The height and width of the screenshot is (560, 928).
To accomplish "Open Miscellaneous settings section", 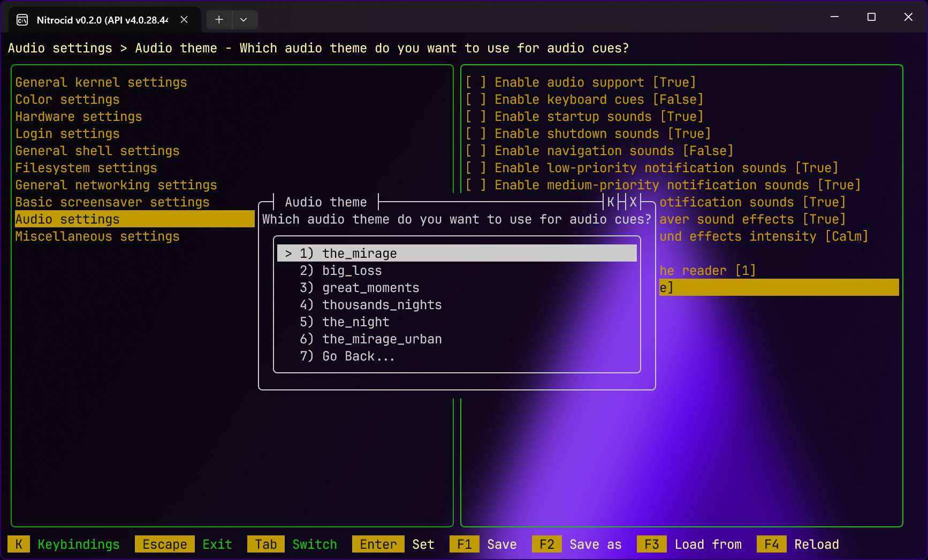I will 97,236.
